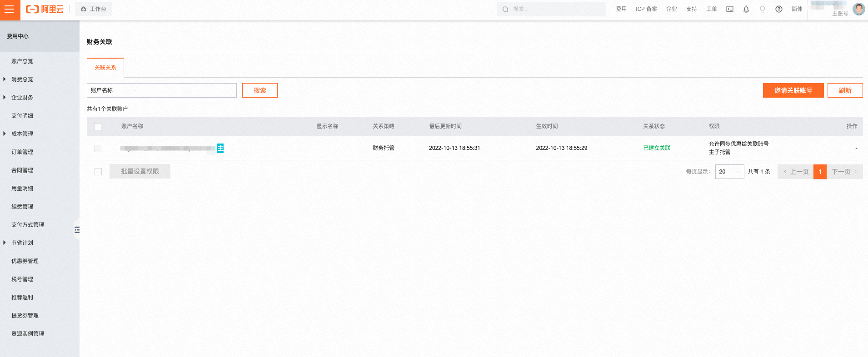Check the account row checkbox
868x357 pixels.
pos(98,149)
